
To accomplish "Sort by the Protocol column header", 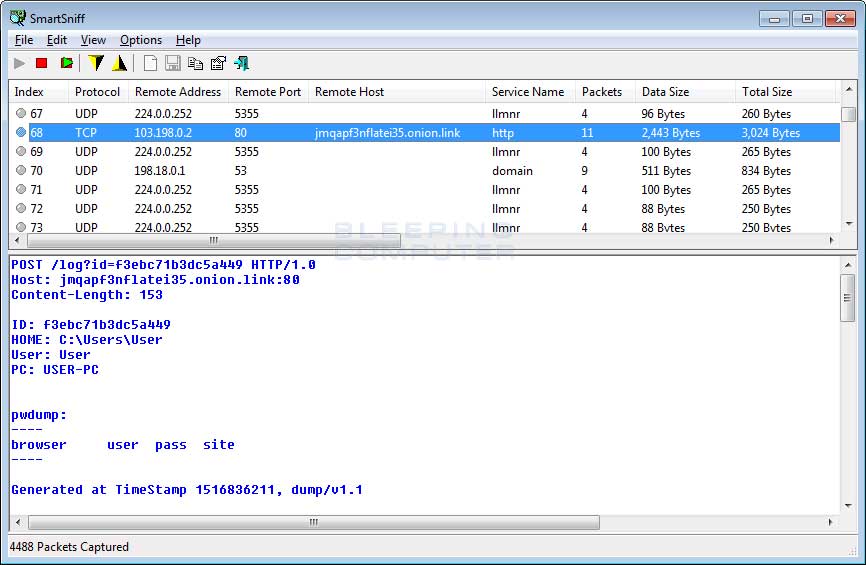I will [x=98, y=92].
